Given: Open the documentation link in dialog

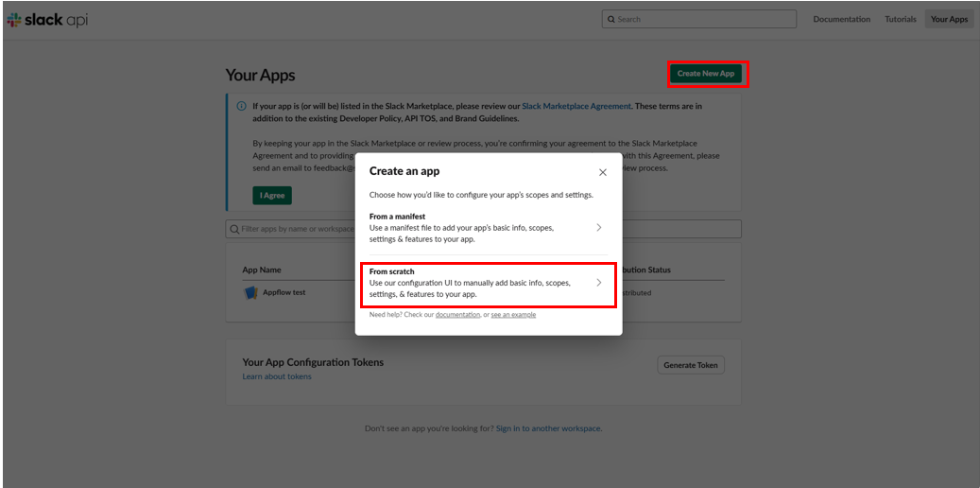Looking at the screenshot, I should point(457,315).
